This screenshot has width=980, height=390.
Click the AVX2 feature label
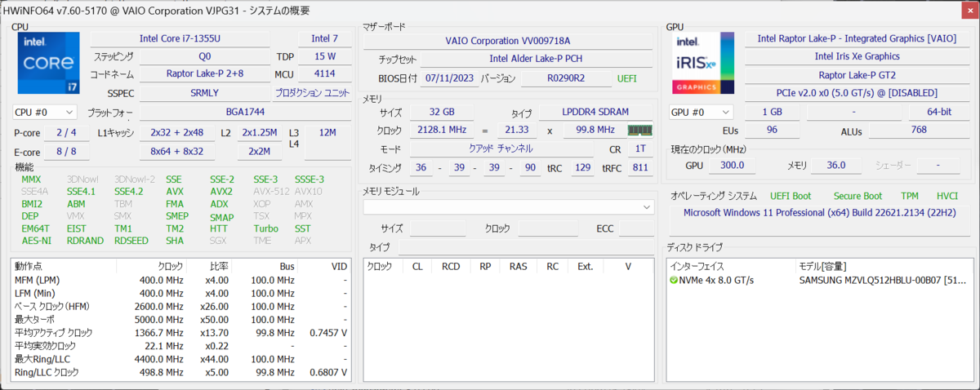click(220, 192)
